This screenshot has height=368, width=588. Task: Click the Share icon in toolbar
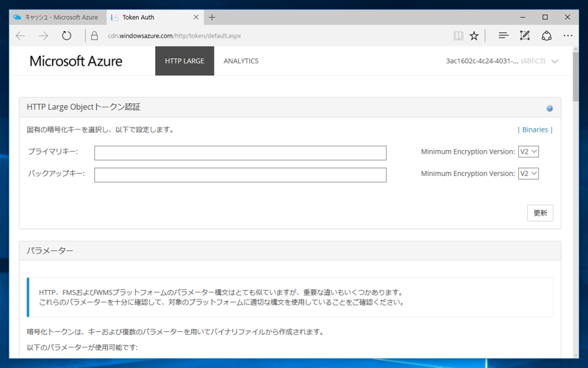pos(546,35)
